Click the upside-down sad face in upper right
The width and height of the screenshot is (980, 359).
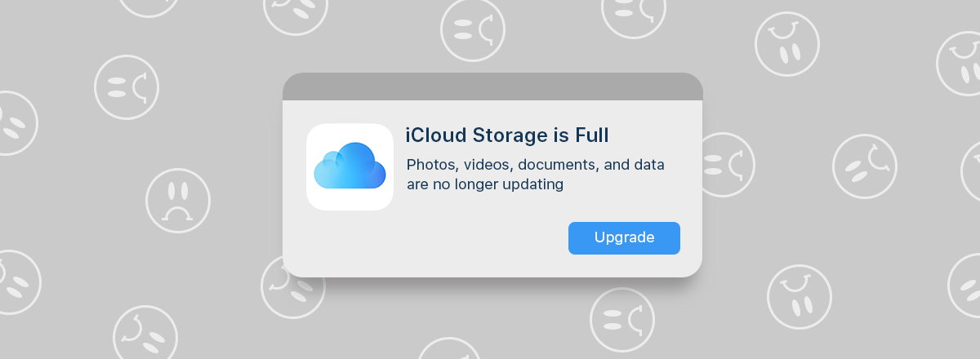click(x=786, y=44)
